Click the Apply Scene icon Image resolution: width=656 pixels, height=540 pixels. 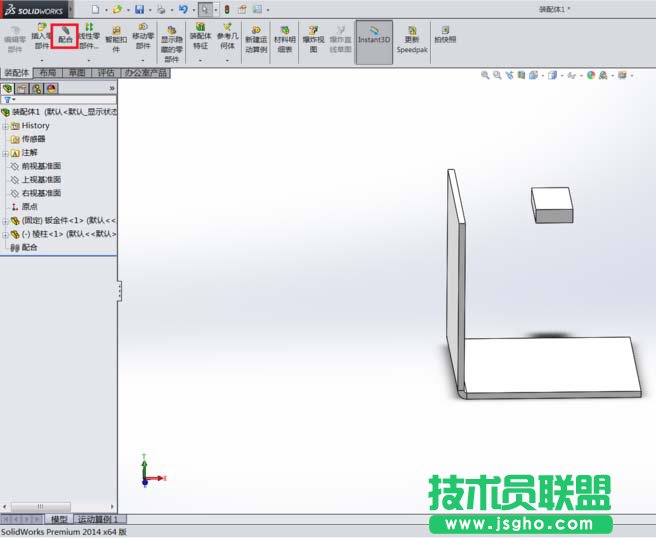tap(603, 75)
